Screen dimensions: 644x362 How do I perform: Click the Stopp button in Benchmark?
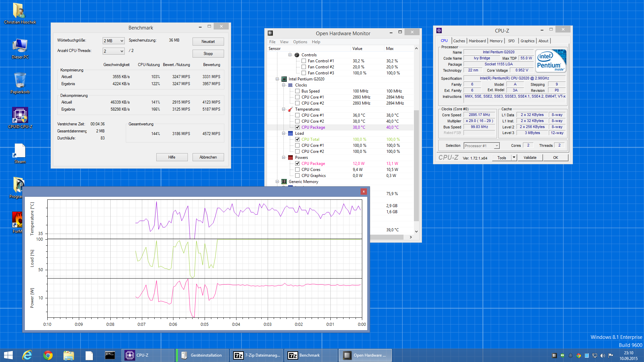click(208, 54)
